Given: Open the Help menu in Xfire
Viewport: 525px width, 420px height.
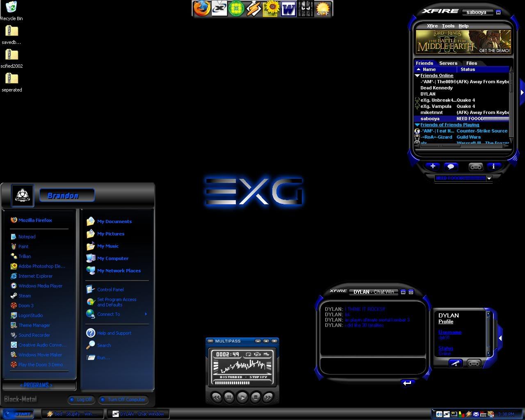Looking at the screenshot, I should [x=463, y=26].
